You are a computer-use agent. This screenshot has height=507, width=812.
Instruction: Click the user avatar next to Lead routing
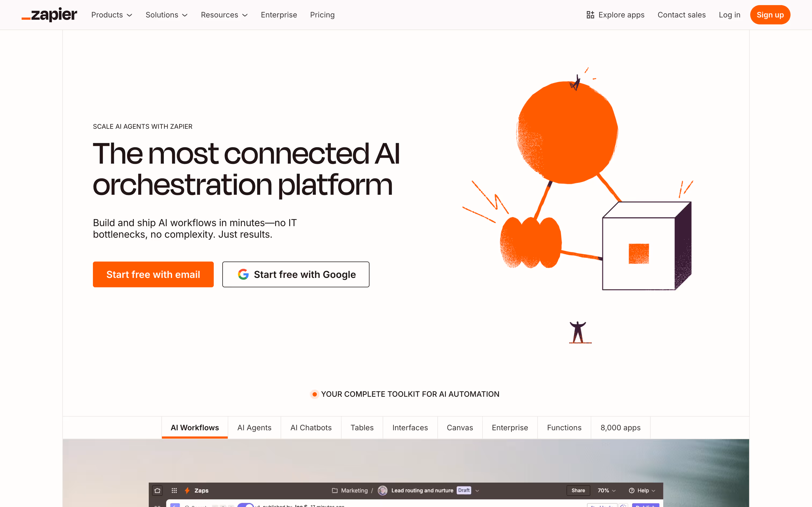pyautogui.click(x=383, y=491)
